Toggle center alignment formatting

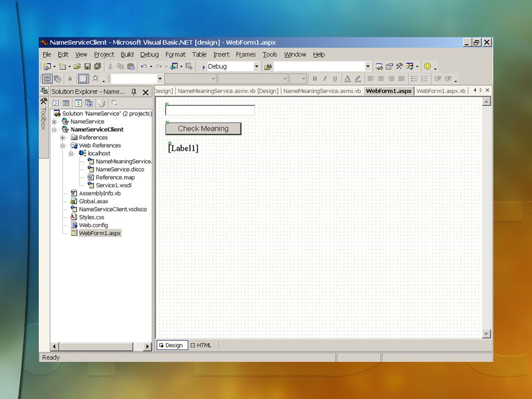coord(381,79)
